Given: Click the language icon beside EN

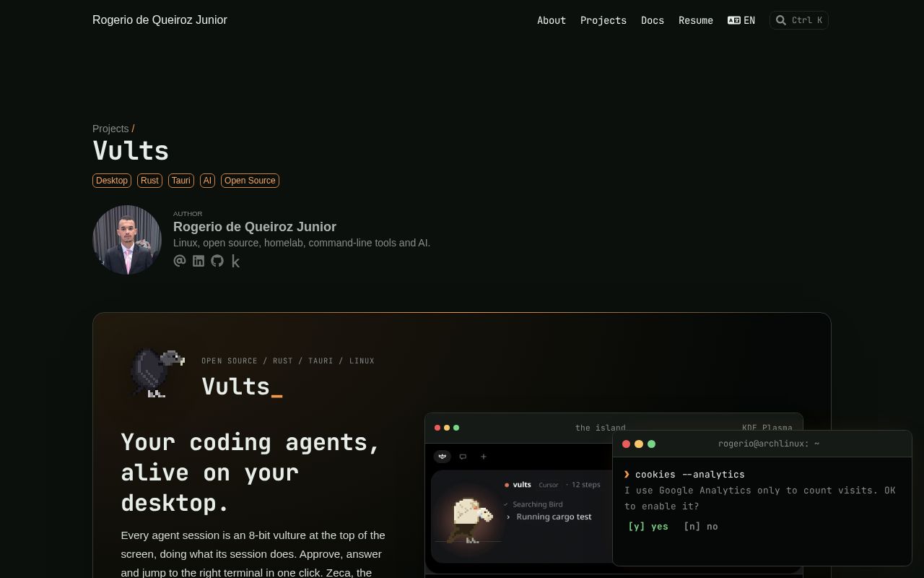Looking at the screenshot, I should (734, 20).
